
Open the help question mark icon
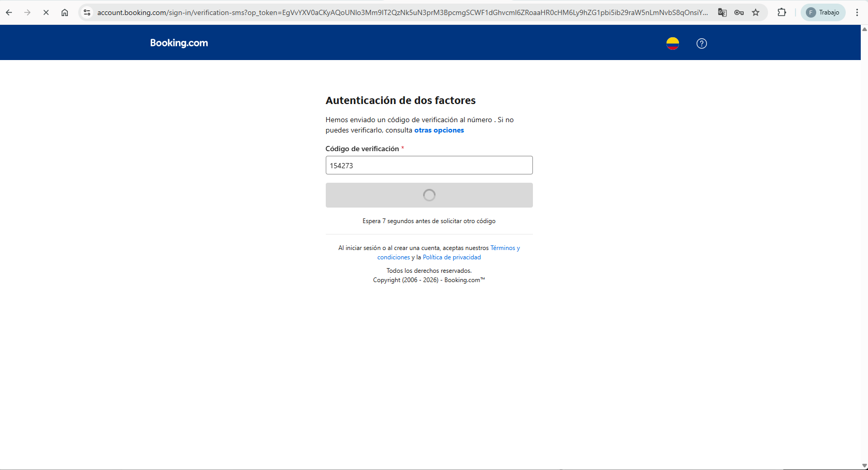pyautogui.click(x=702, y=43)
